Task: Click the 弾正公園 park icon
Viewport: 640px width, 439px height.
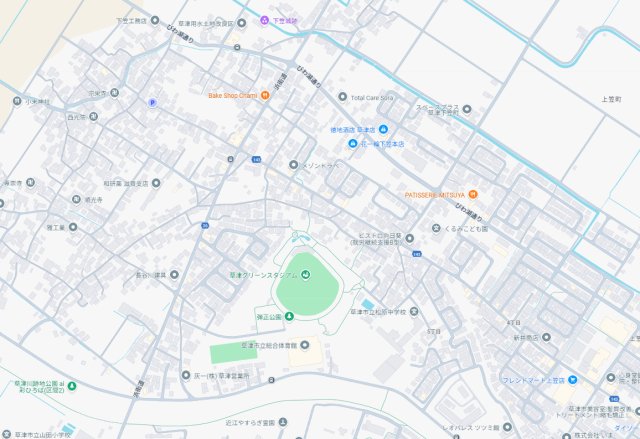Action: [x=289, y=316]
